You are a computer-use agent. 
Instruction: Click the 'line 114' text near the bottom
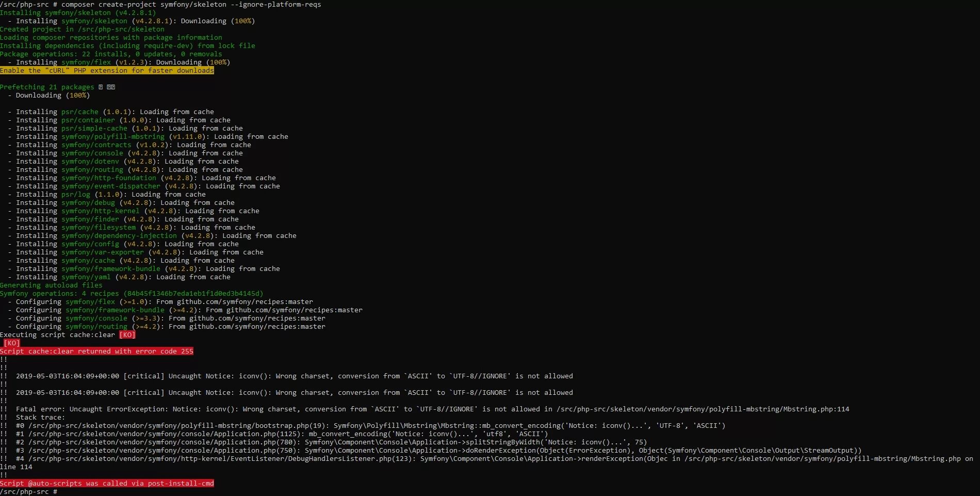(16, 467)
